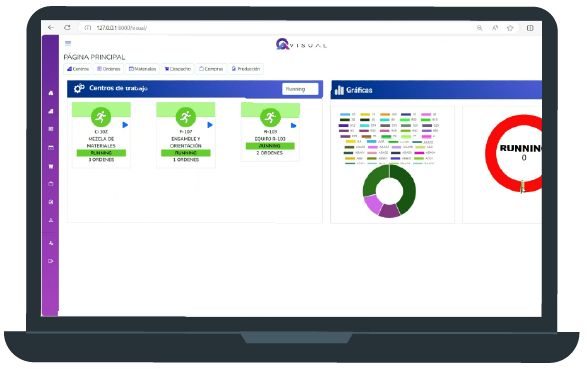Click play arrow on Mezcla de Materiales card
This screenshot has width=587, height=369.
tap(125, 125)
